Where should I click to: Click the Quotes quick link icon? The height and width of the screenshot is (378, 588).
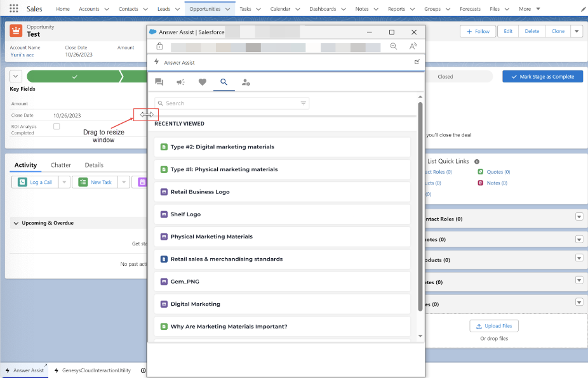click(481, 172)
